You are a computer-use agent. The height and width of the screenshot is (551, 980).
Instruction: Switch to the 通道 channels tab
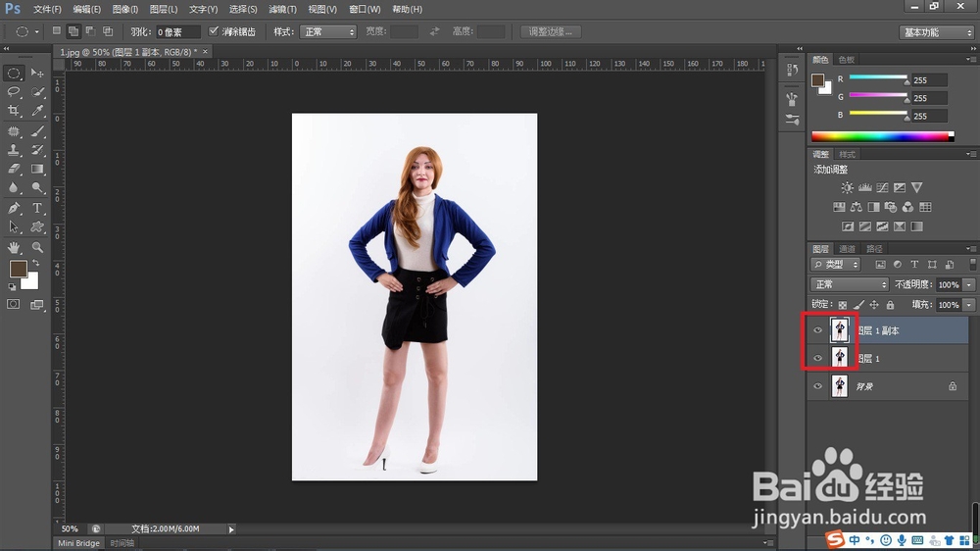pyautogui.click(x=847, y=249)
